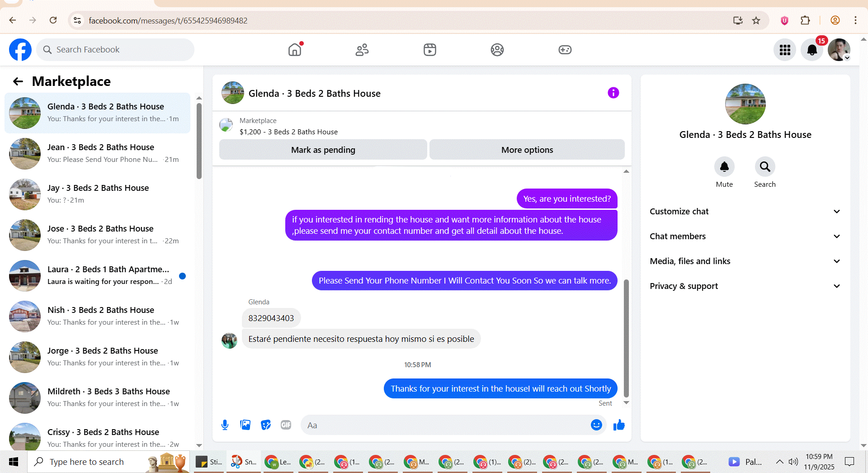
Task: Click the browser reload icon
Action: (53, 20)
